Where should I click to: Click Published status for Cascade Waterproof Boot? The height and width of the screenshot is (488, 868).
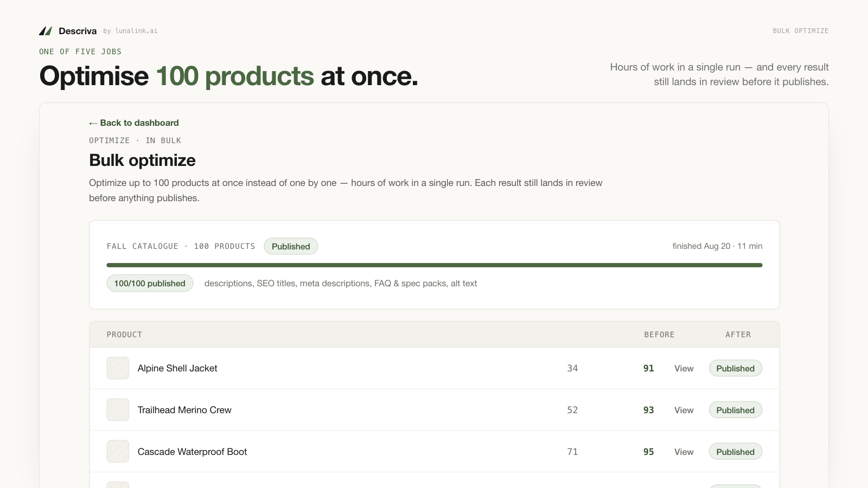click(x=735, y=452)
